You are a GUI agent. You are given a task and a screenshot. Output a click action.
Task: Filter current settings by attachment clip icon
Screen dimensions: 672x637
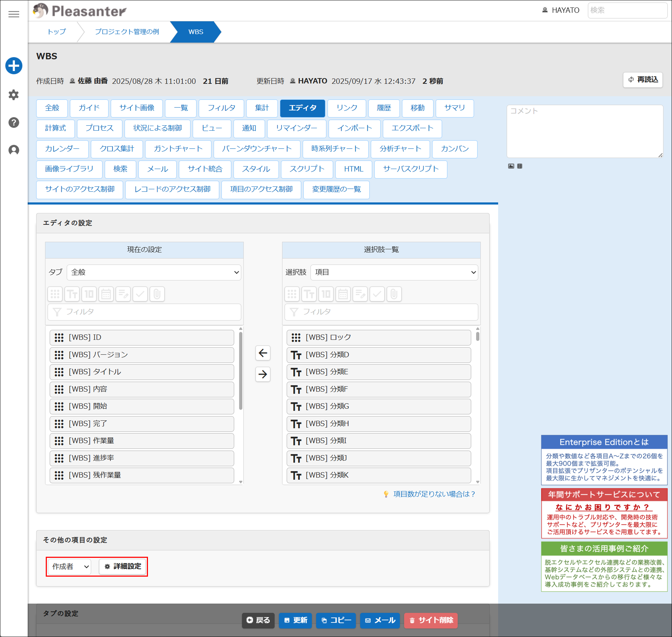coord(157,294)
